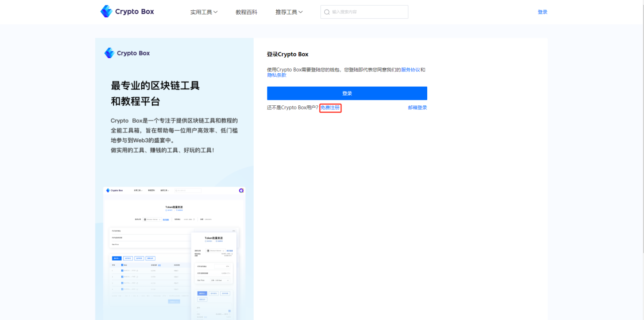The image size is (644, 320).
Task: Expand the 推荐工具 dropdown menu
Action: click(289, 12)
